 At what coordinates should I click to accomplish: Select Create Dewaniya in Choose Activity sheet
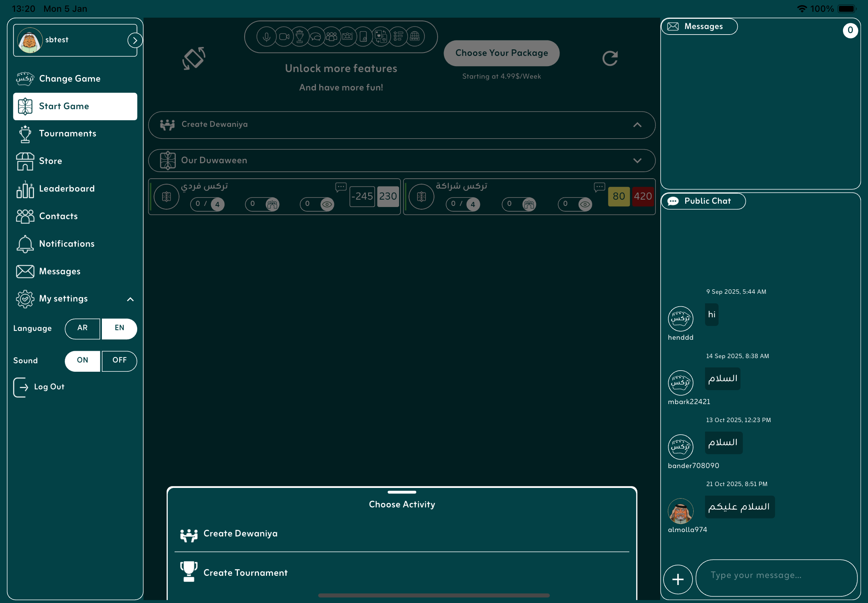coord(240,533)
